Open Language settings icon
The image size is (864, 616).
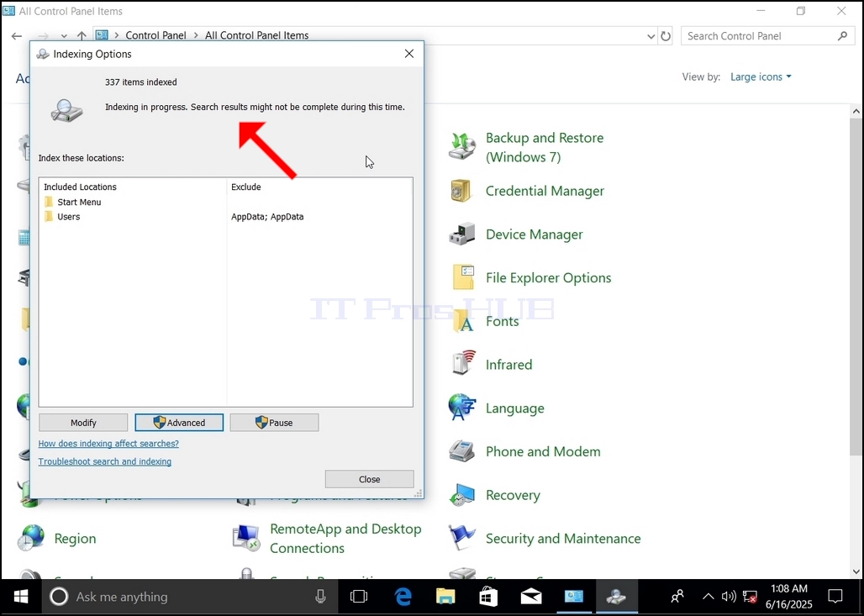click(461, 408)
